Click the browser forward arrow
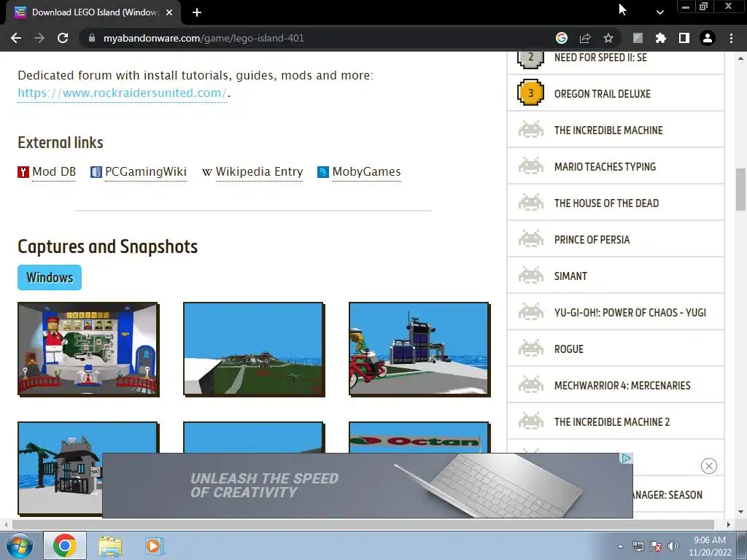Viewport: 747px width, 560px height. 39,38
